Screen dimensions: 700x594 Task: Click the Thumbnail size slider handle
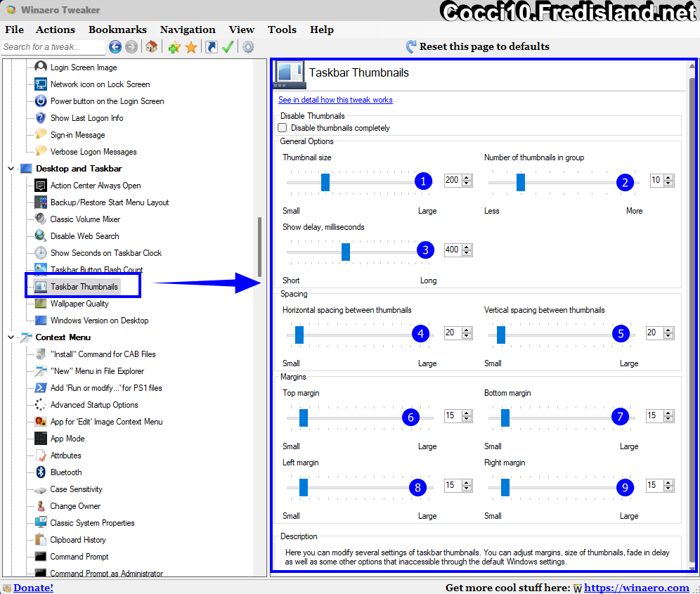click(325, 182)
